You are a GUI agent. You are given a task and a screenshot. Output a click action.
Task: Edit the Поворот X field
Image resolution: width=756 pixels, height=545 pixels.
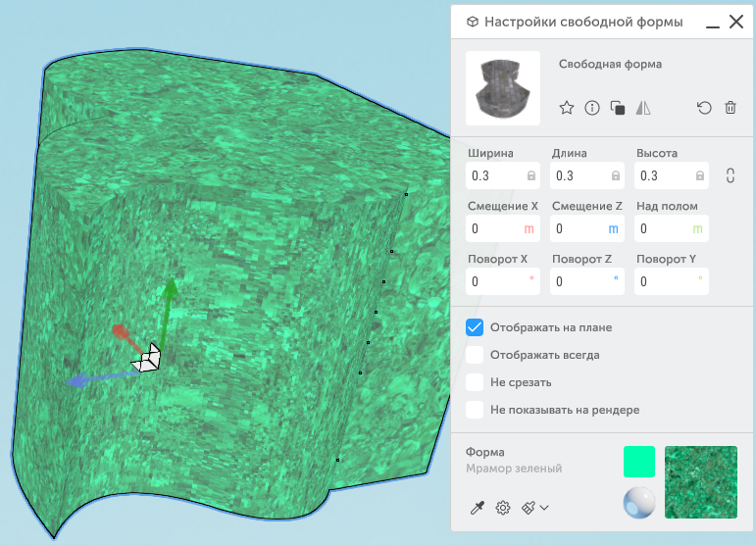503,281
